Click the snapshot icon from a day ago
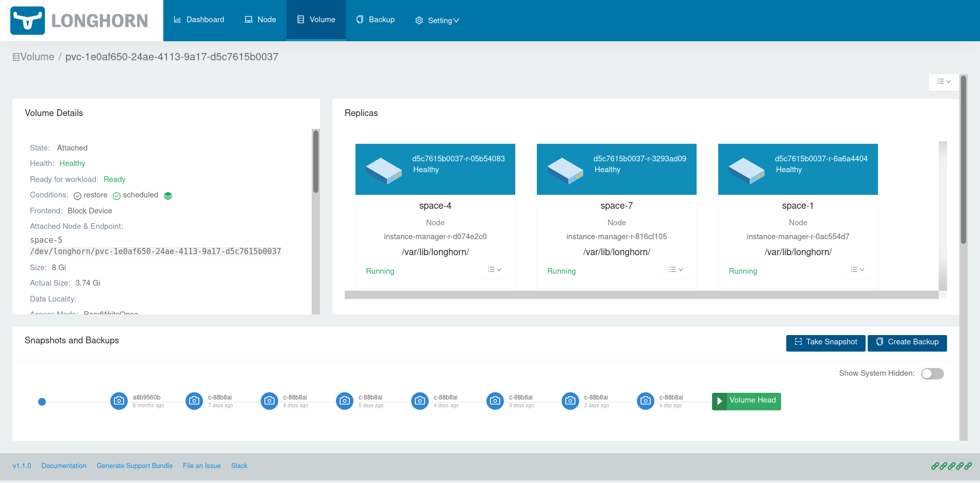The image size is (980, 483). click(x=646, y=401)
